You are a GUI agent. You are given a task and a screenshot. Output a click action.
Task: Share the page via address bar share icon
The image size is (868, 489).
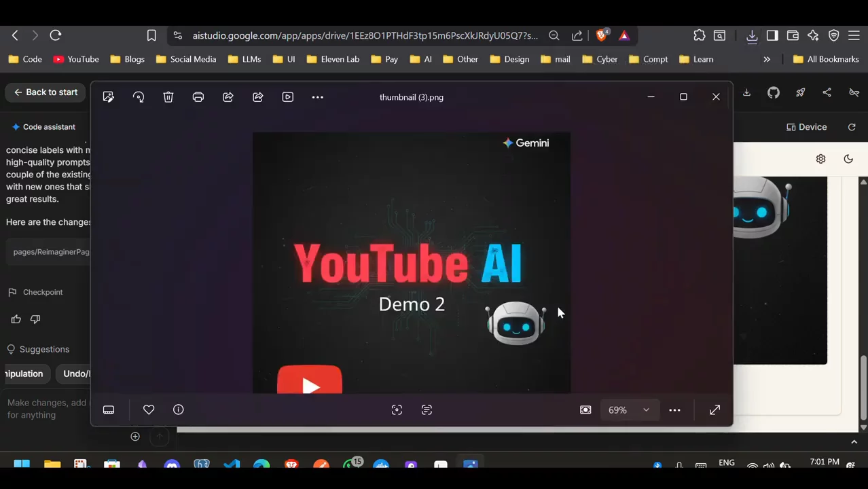[x=577, y=35]
